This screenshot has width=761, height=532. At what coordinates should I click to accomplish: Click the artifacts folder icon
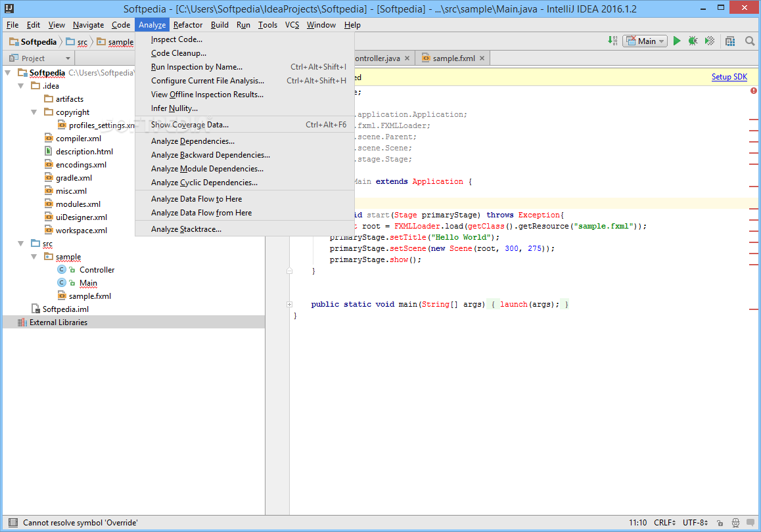click(49, 99)
